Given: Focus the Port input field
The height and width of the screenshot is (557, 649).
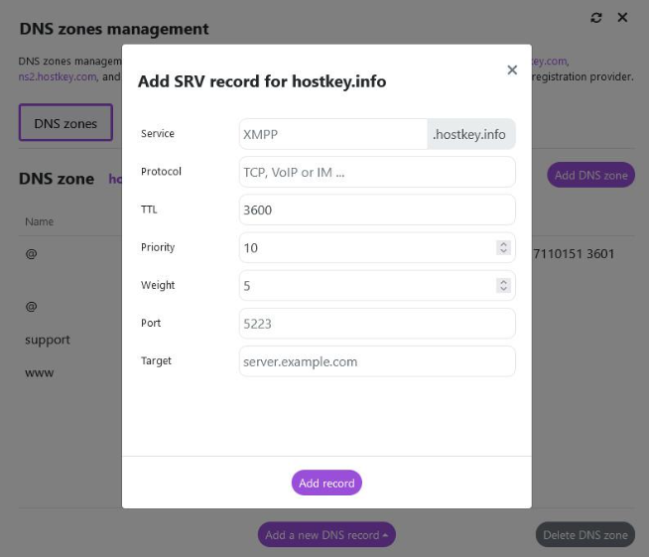Looking at the screenshot, I should coord(377,323).
